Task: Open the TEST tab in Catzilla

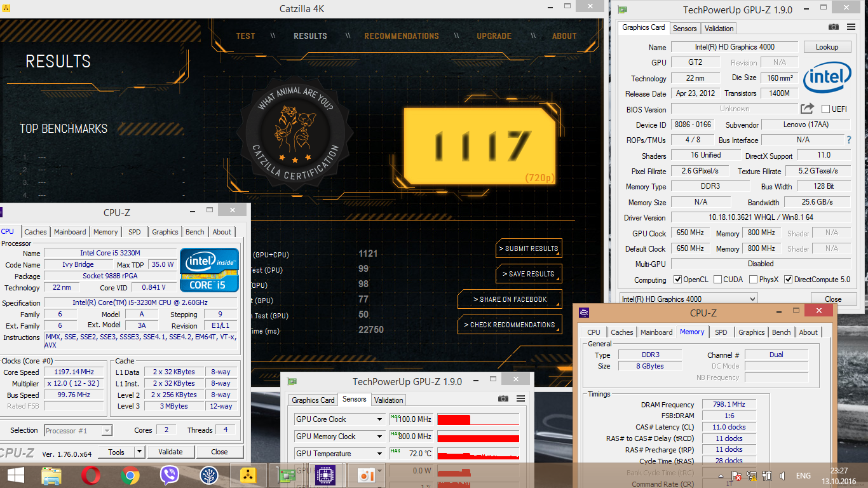Action: (245, 36)
